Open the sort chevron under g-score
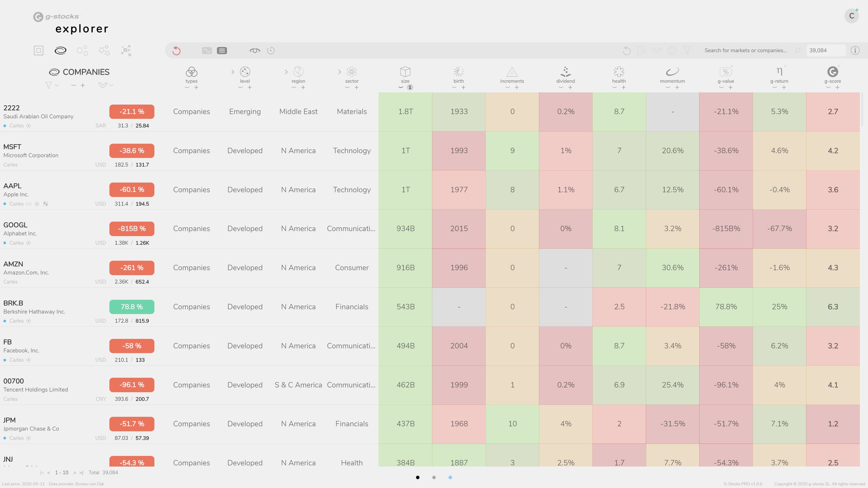This screenshot has height=488, width=868. coord(828,88)
